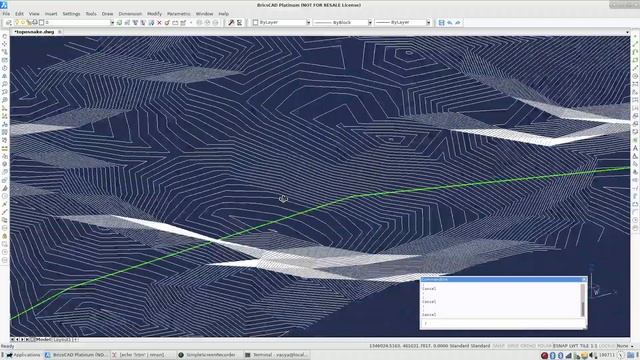Click the layer isolate icon left of the red X
640x360 pixels.
pos(151,22)
